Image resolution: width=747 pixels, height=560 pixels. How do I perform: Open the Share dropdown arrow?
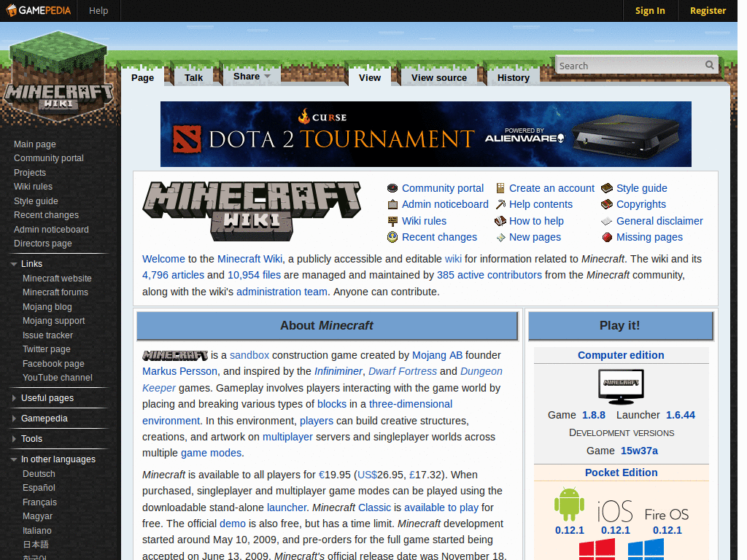pos(268,76)
